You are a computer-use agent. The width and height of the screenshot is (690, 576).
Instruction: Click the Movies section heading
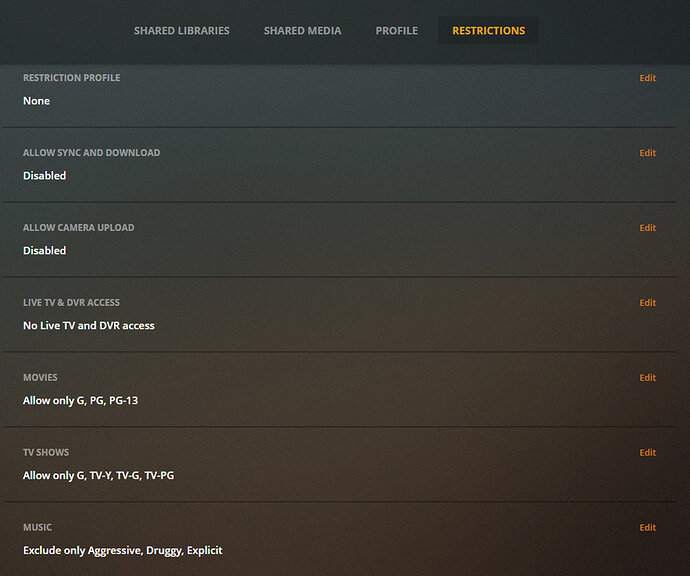point(40,378)
